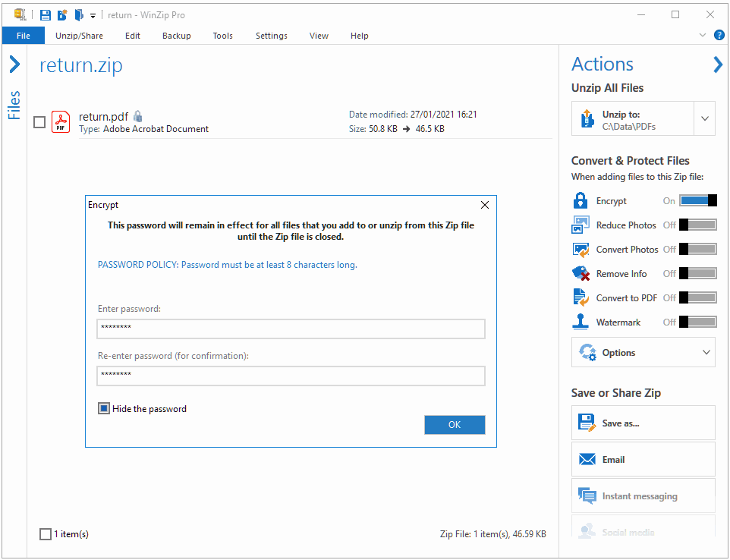730x560 pixels.
Task: Click the Email button label
Action: [613, 459]
